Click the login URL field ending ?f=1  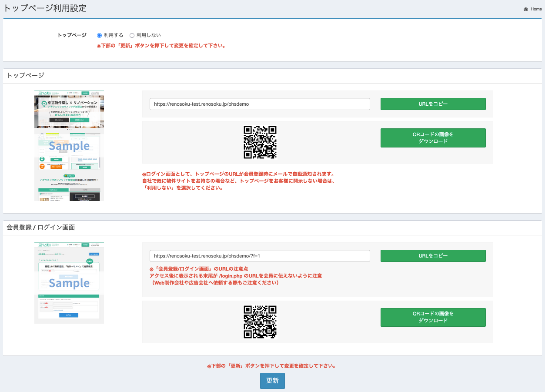(x=260, y=256)
